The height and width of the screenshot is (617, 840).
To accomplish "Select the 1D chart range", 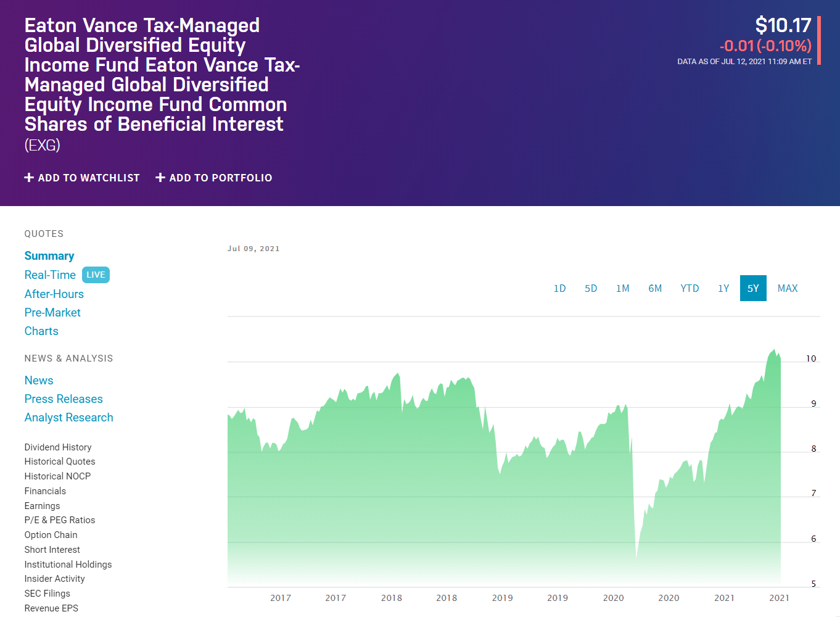I will point(559,288).
